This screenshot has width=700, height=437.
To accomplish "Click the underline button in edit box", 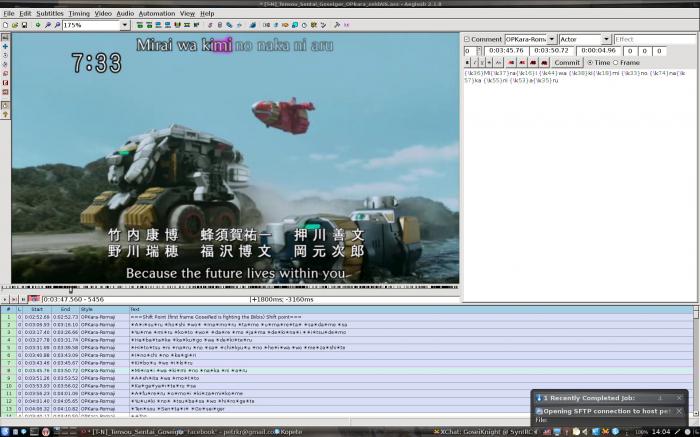I will tap(482, 63).
